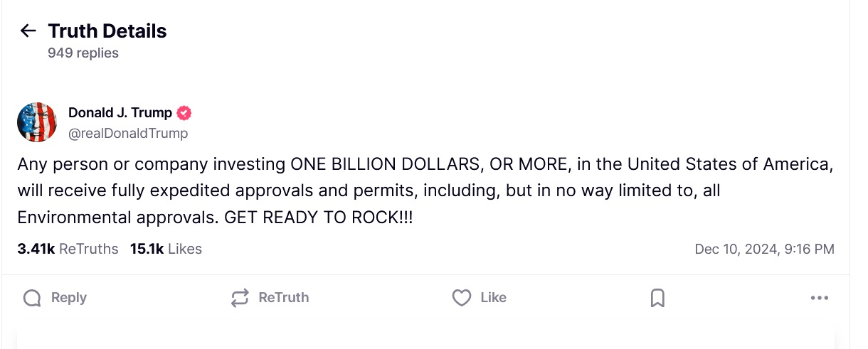Open the flag-painted profile avatar

point(37,122)
